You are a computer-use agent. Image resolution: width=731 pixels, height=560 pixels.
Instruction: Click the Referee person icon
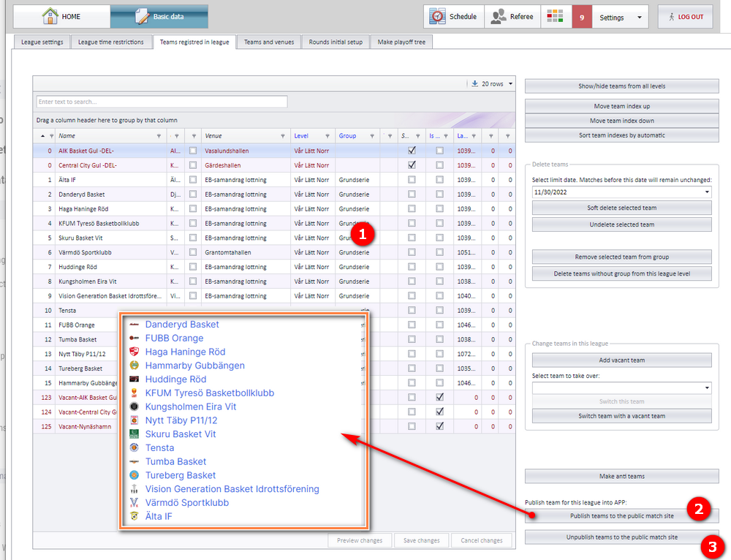point(499,16)
